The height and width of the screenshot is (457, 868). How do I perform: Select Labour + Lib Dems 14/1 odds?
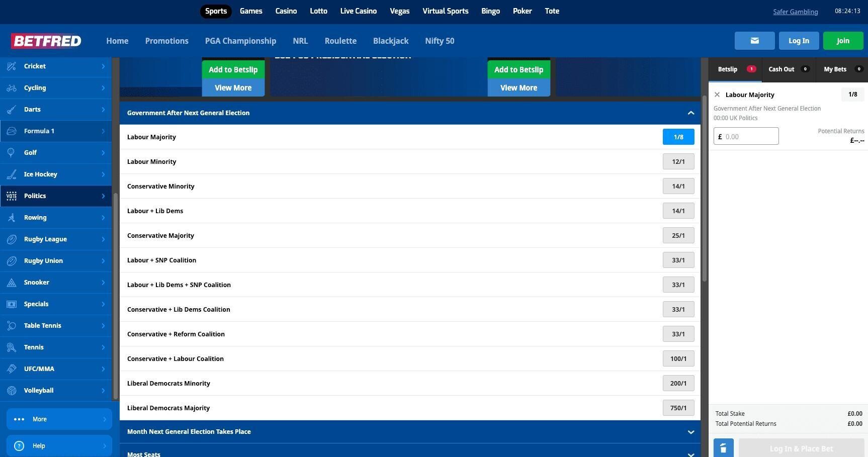click(x=678, y=211)
